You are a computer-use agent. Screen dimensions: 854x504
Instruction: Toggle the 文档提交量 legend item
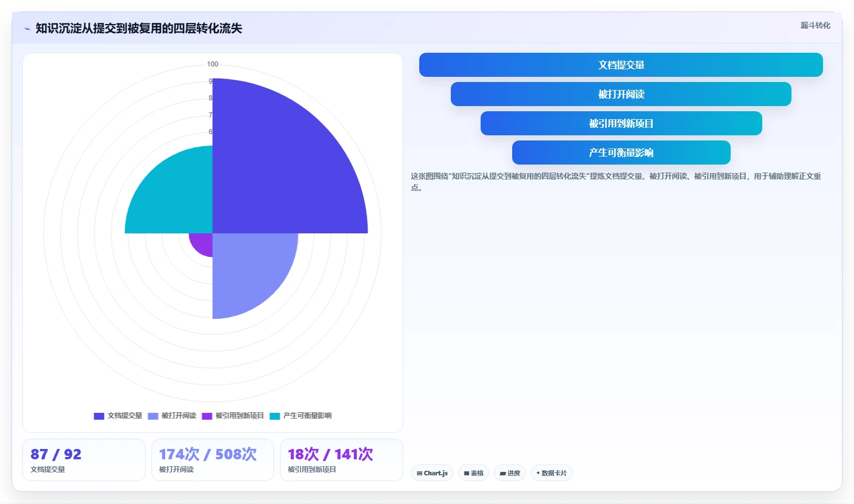point(118,416)
